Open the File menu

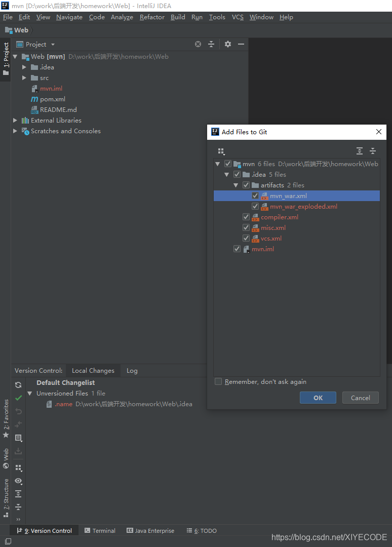[8, 17]
